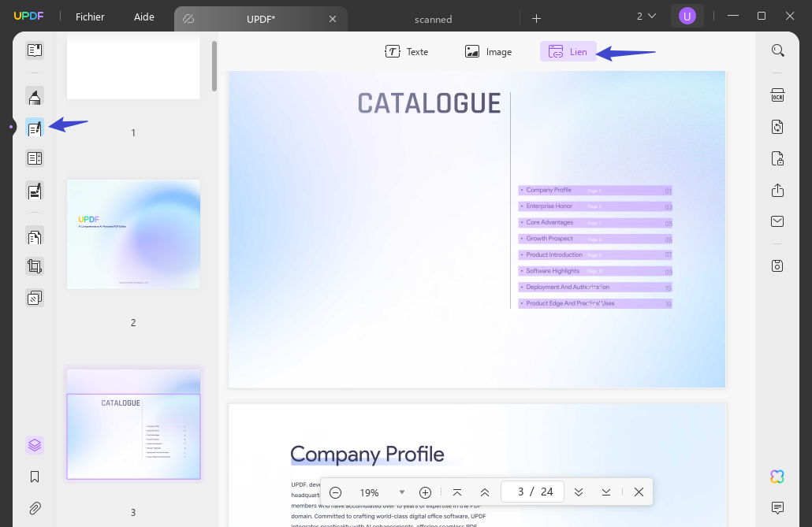This screenshot has width=812, height=527.
Task: Send file by email icon
Action: (x=778, y=221)
